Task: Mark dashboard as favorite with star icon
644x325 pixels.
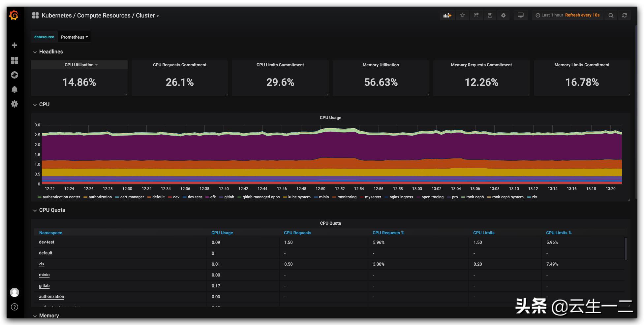Action: click(462, 15)
